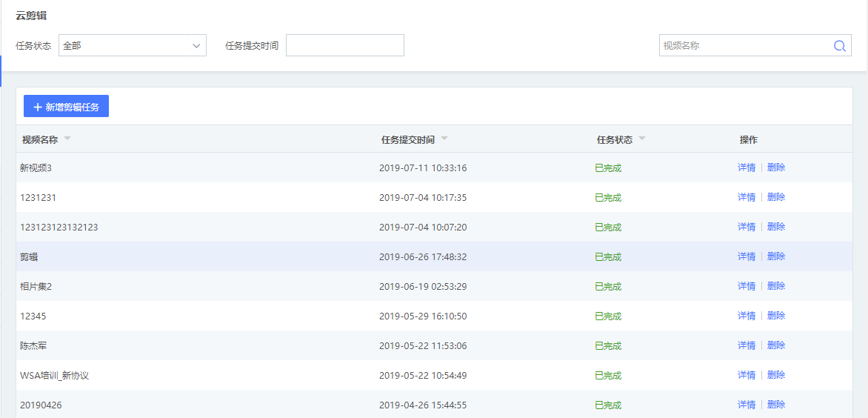Click the timestamp 2019-07-11 10:33:16
Image resolution: width=868 pixels, height=418 pixels.
click(x=423, y=167)
